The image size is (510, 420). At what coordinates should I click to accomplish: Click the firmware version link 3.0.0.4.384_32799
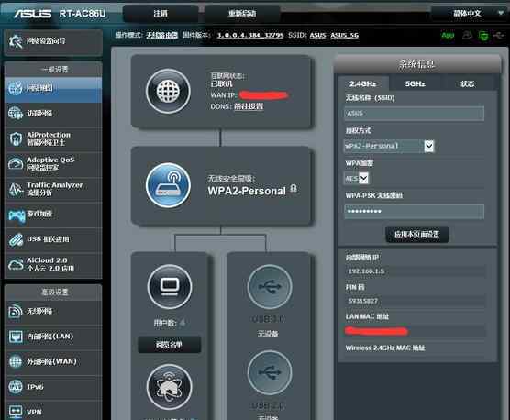click(250, 35)
